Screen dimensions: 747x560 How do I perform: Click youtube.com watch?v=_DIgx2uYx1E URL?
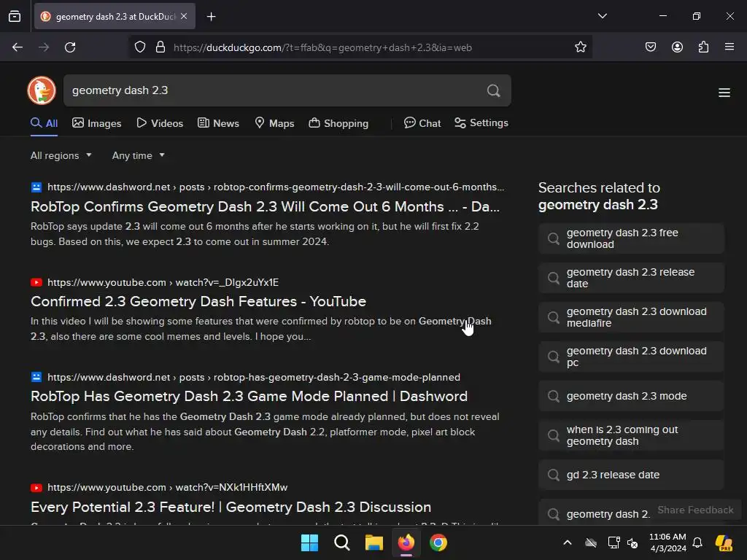(163, 282)
